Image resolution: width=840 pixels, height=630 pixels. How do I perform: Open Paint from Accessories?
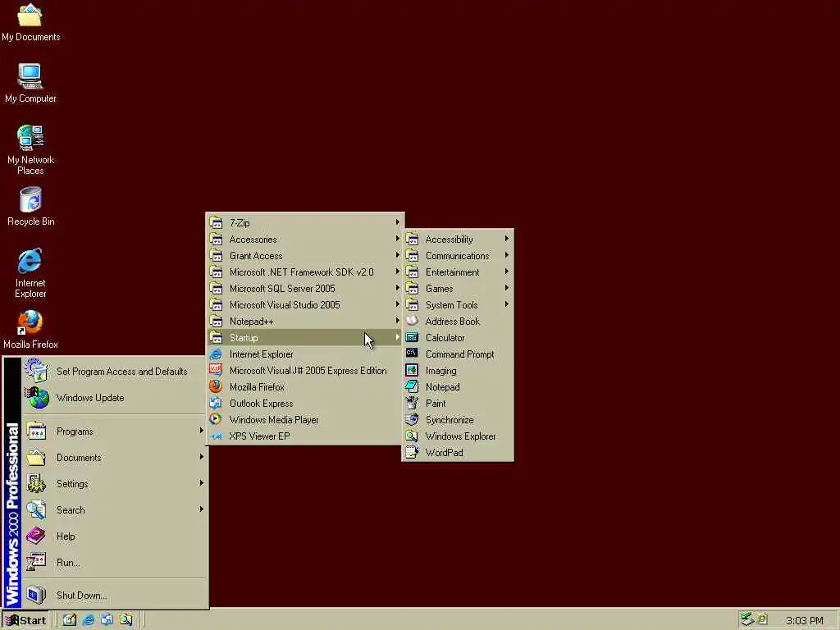pos(458,404)
